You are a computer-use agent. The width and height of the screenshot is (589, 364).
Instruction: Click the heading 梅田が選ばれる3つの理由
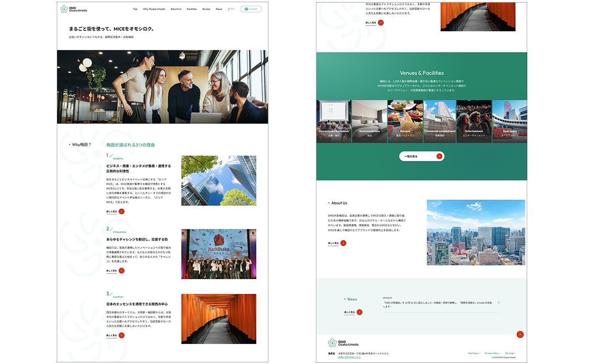point(130,145)
